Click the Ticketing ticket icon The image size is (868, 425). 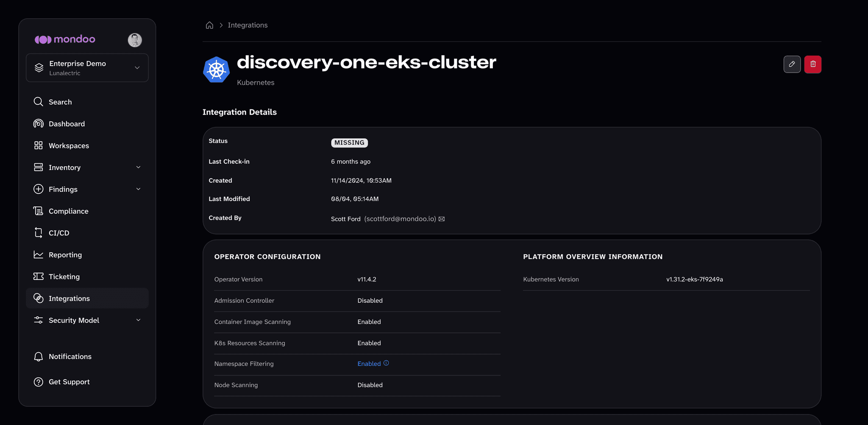click(x=38, y=276)
